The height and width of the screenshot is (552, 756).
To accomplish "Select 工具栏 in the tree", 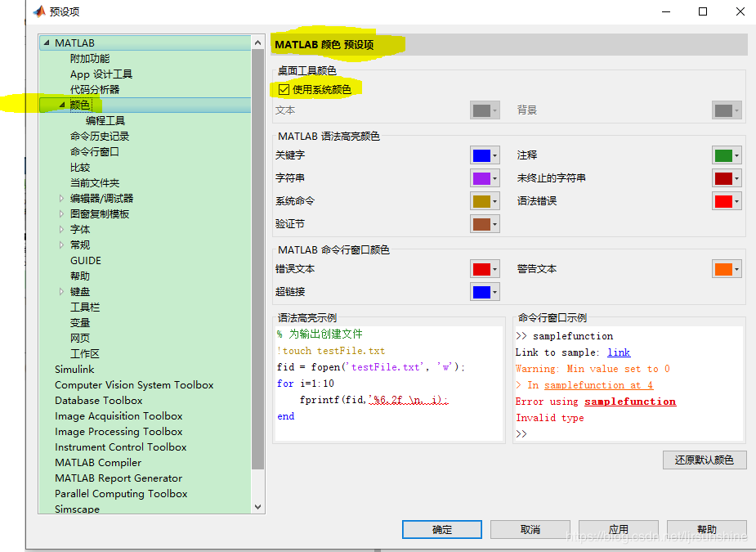I will [x=85, y=307].
